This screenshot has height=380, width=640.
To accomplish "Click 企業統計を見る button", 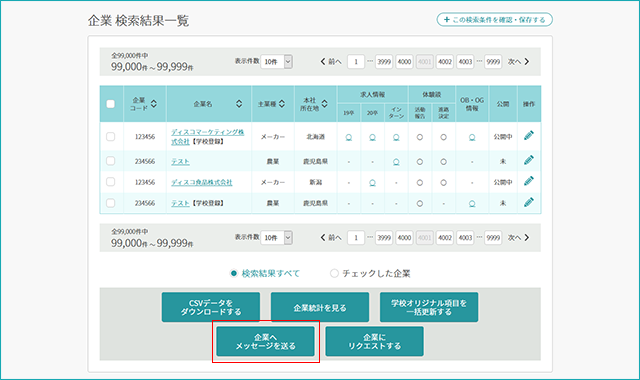I will tap(320, 307).
